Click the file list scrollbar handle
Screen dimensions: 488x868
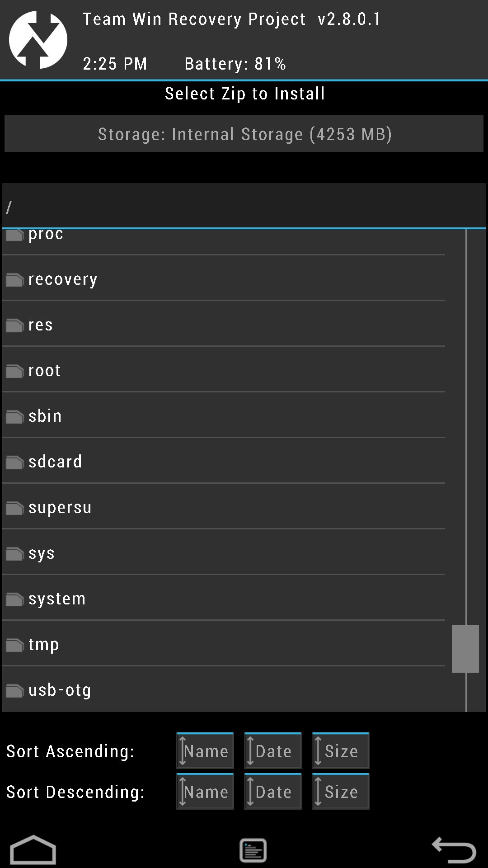(465, 649)
